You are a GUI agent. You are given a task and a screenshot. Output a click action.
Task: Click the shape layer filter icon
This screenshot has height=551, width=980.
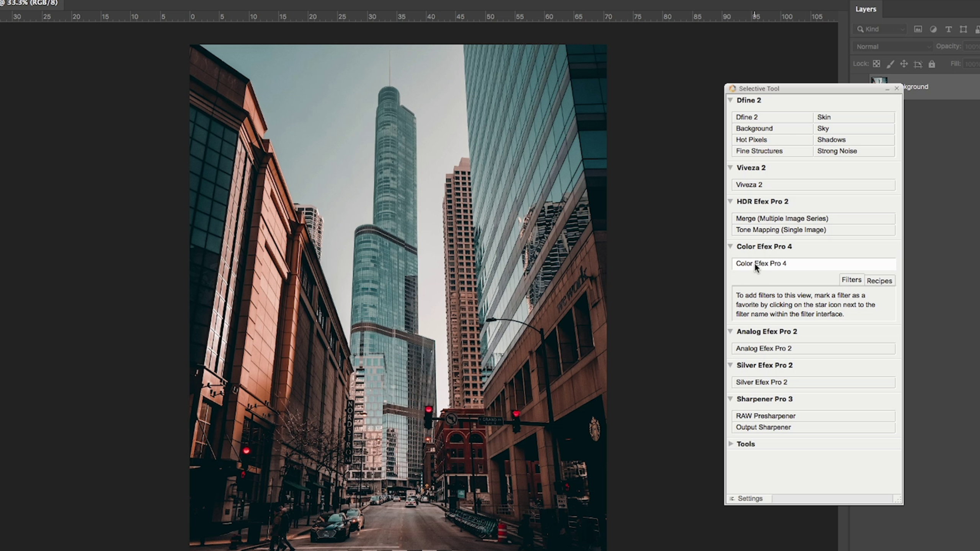964,29
